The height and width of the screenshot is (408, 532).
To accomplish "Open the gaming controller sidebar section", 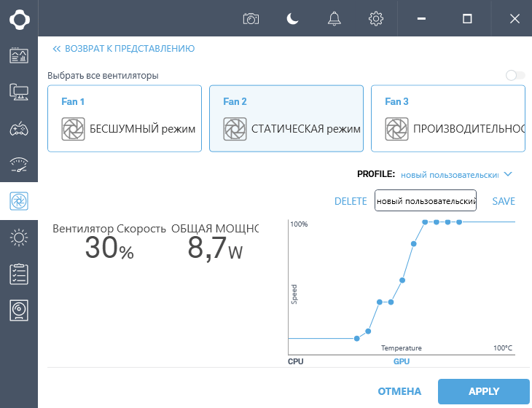I will click(x=19, y=130).
